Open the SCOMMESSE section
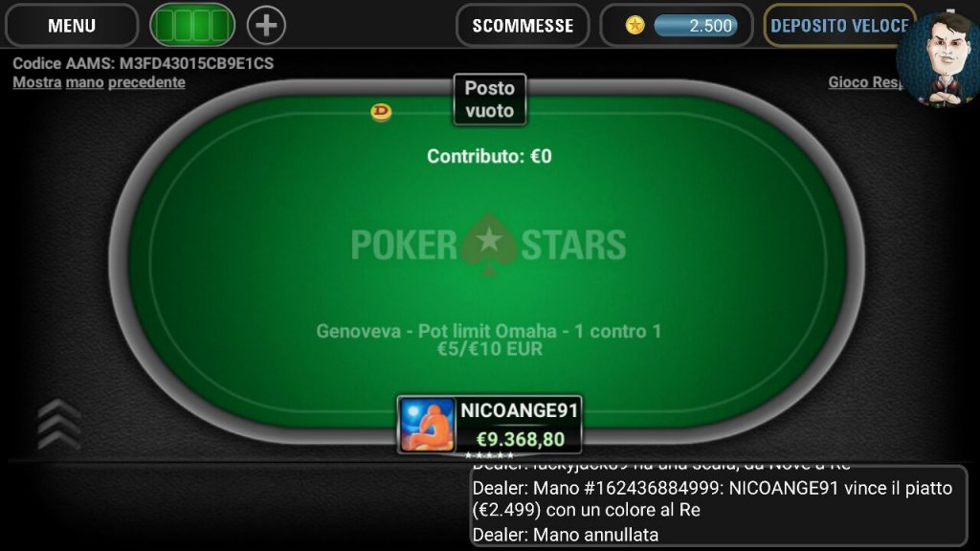980x551 pixels. pyautogui.click(x=523, y=26)
